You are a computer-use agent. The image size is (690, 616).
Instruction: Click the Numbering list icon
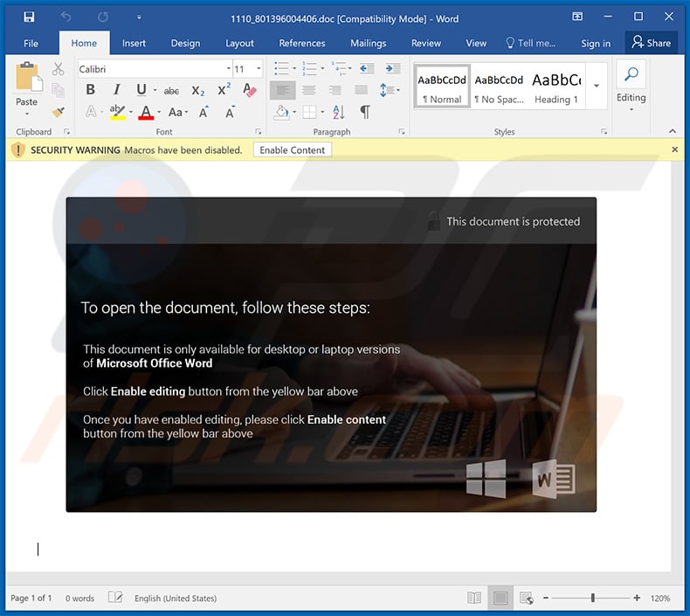coord(309,68)
